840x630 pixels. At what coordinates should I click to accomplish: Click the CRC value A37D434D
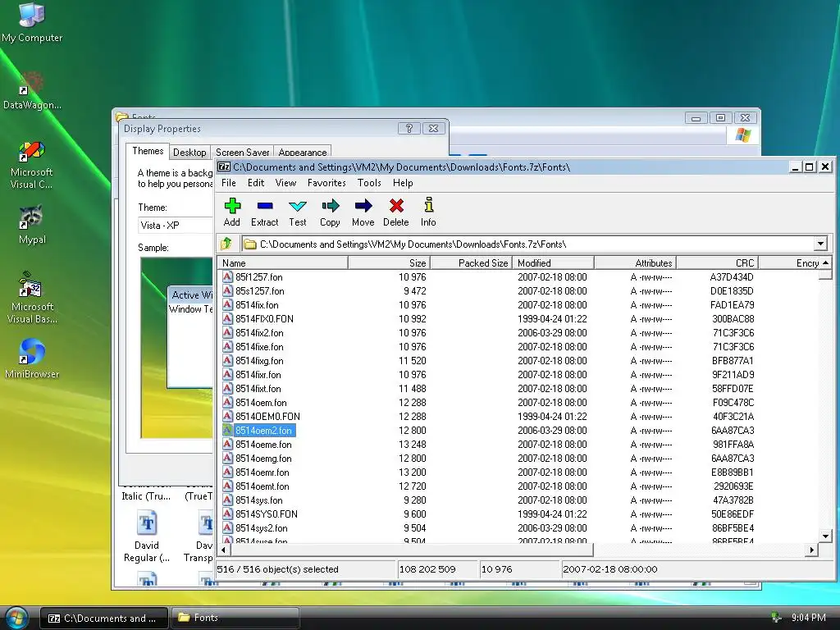tap(731, 277)
